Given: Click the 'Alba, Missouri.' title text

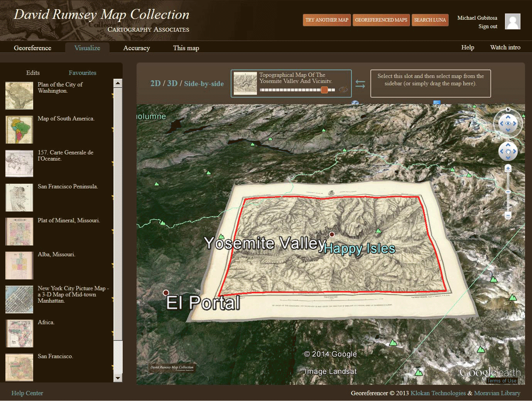Looking at the screenshot, I should click(56, 254).
